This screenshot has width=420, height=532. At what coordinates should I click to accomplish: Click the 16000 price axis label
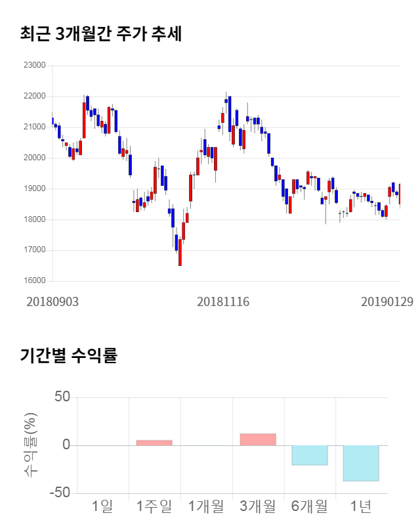click(33, 281)
